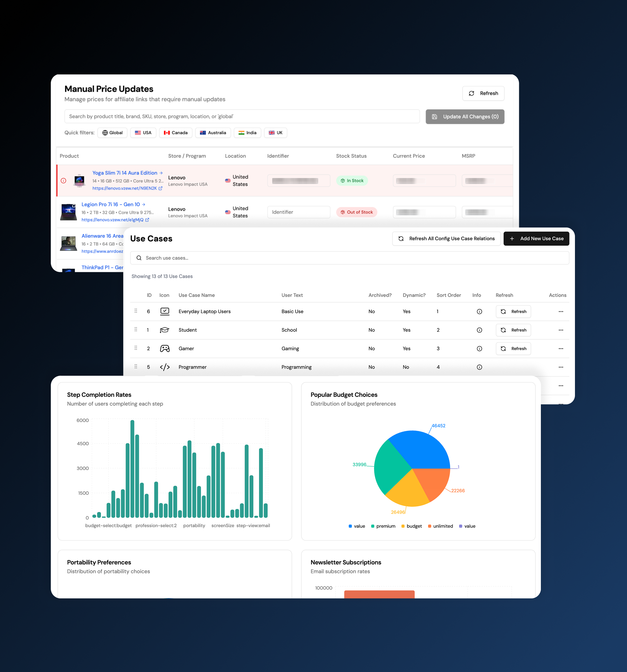Open actions menu for the Gamer row
Viewport: 627px width, 672px height.
(561, 349)
